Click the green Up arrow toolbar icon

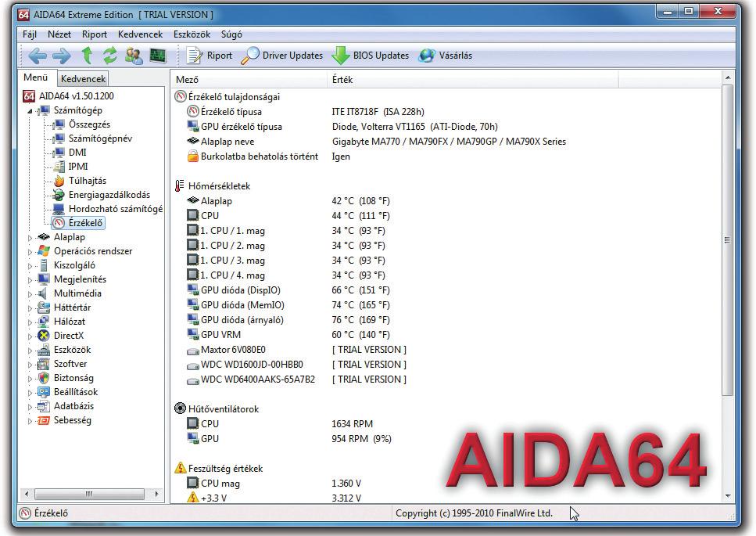coord(88,56)
